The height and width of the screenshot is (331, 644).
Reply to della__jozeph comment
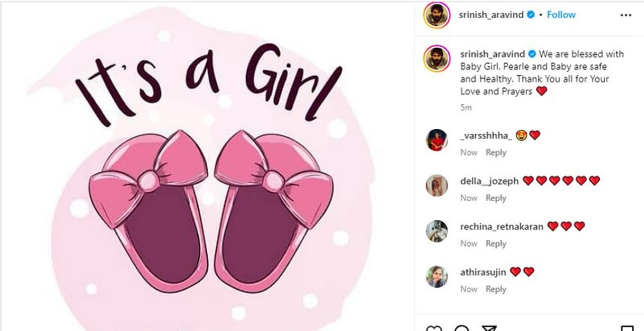[496, 198]
